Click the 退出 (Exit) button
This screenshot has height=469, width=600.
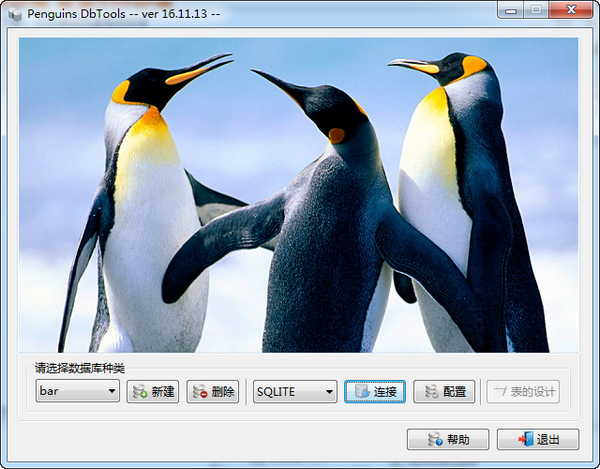point(538,439)
